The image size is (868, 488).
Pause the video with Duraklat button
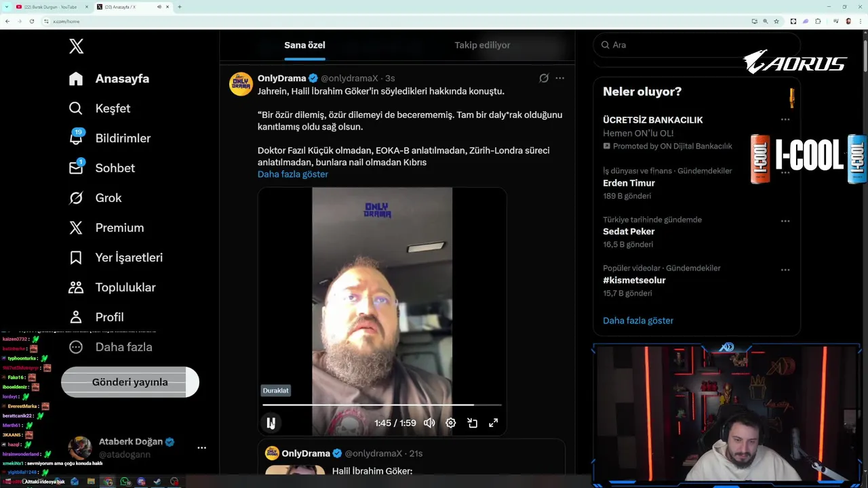coord(271,423)
